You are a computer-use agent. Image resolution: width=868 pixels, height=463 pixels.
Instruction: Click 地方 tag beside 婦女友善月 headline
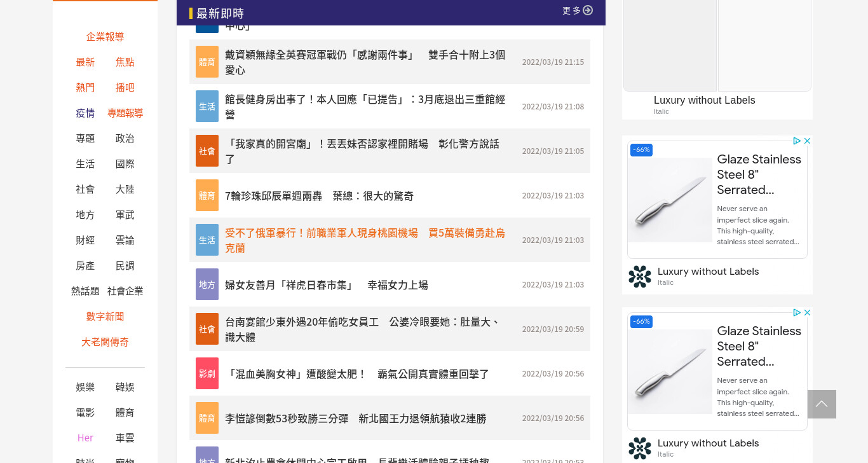207,284
